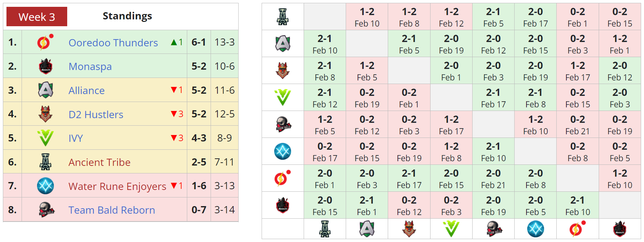Screen dimensions: 644x242
Task: Select the Week 3 tab
Action: coord(37,17)
